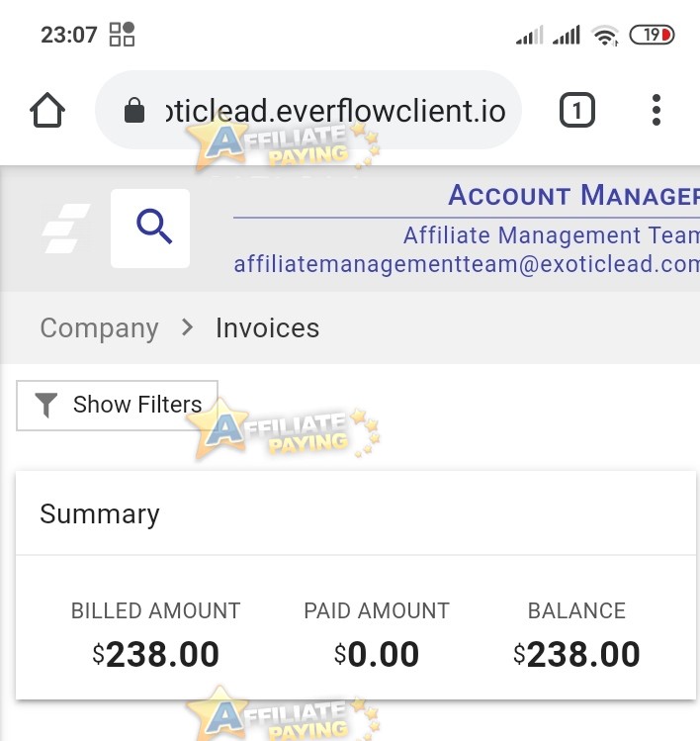This screenshot has width=700, height=741.
Task: Open the browser three-dot menu
Action: (656, 110)
